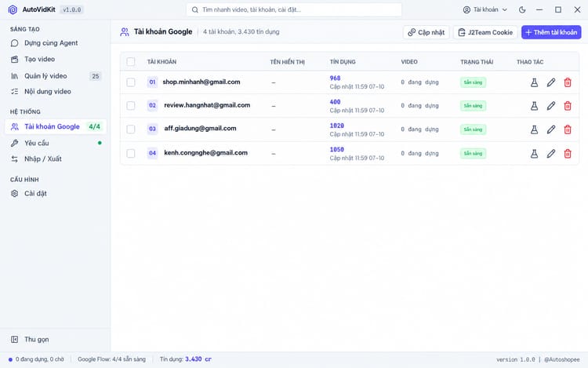The height and width of the screenshot is (368, 588).
Task: Click the 25 badge on Quản lý video
Action: tap(95, 76)
